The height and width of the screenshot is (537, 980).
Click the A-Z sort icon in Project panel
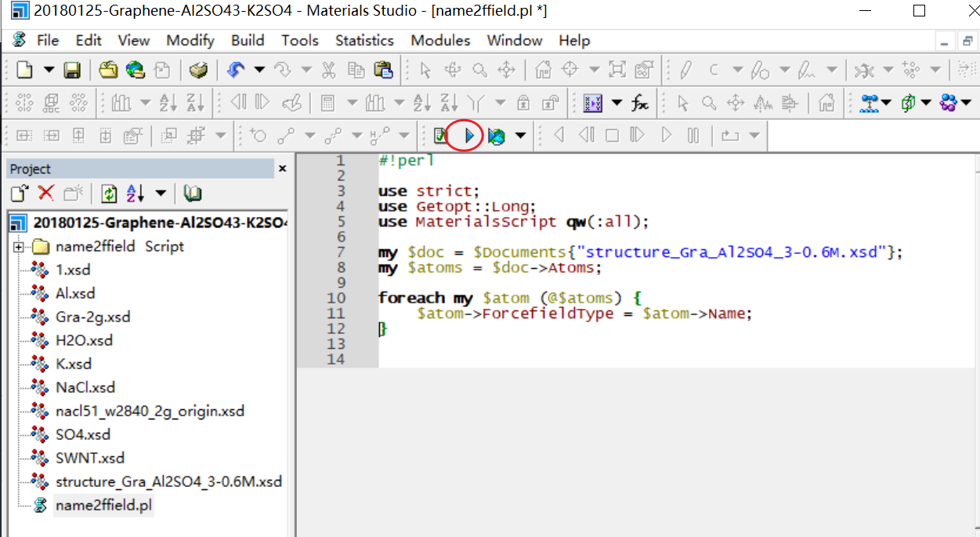(x=136, y=193)
